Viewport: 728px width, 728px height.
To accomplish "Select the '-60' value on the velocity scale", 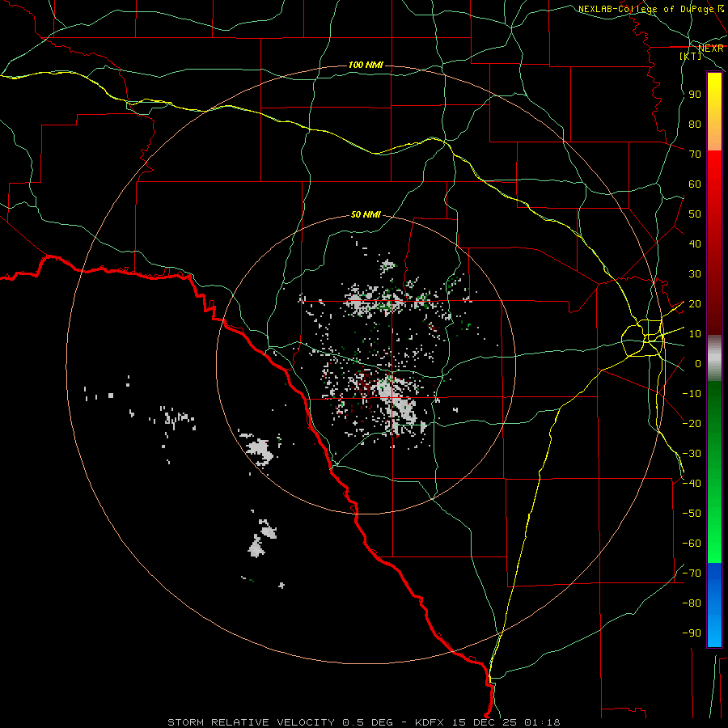I will [692, 544].
